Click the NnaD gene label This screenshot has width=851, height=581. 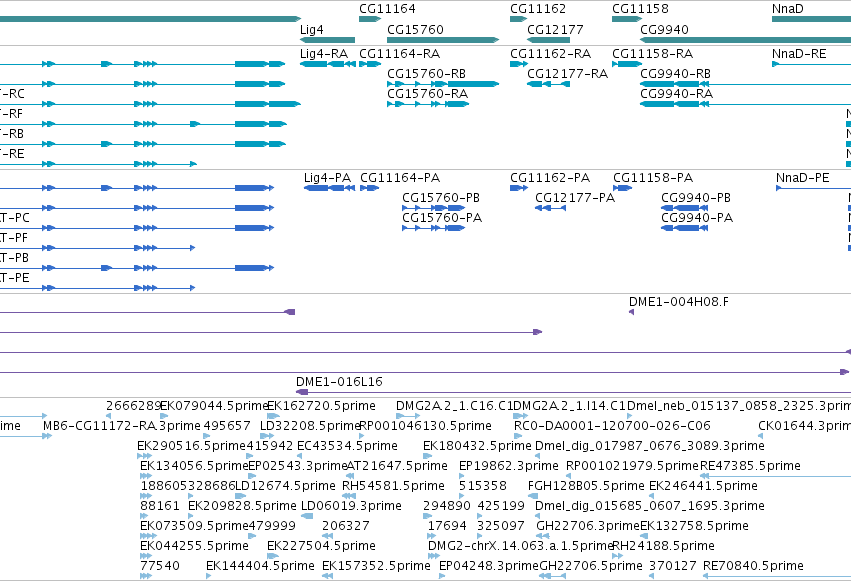point(788,9)
